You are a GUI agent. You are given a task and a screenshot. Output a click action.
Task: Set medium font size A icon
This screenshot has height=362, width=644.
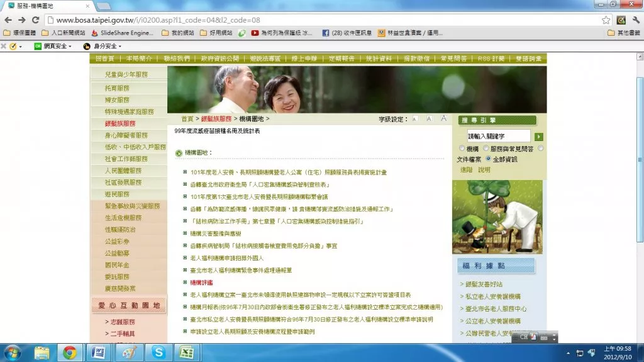(429, 118)
